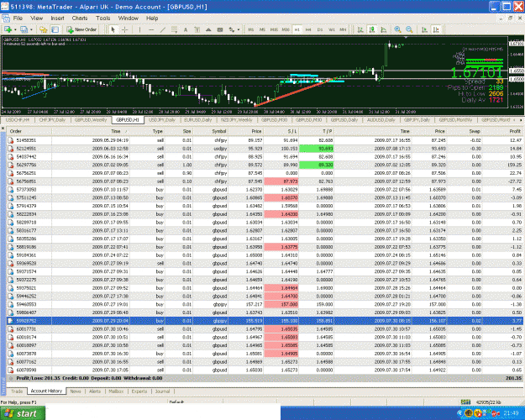This screenshot has width=525, height=420.
Task: Open the Experts tab in Terminal
Action: (x=139, y=391)
